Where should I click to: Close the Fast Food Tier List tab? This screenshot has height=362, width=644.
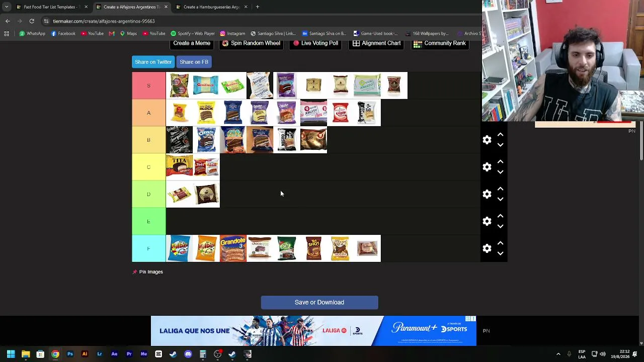coord(86,7)
